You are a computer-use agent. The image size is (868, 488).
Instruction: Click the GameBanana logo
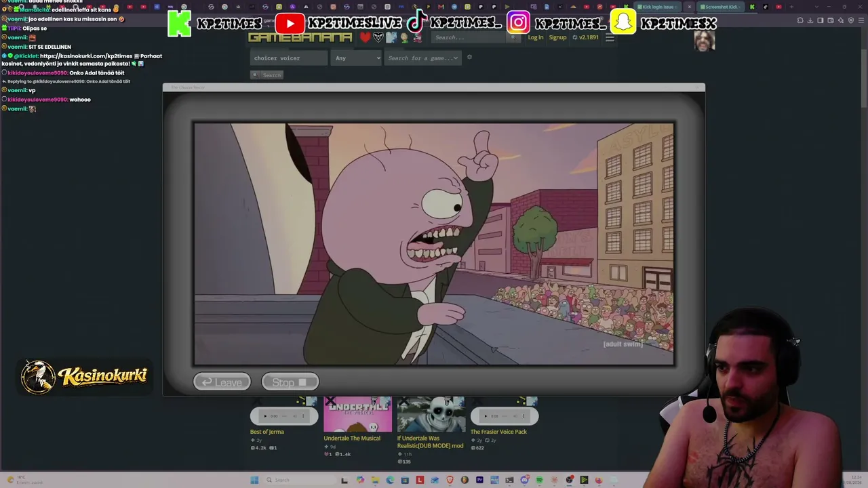point(300,37)
